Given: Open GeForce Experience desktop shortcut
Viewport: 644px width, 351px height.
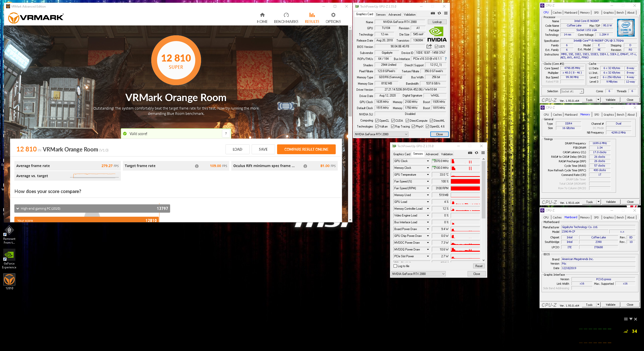Looking at the screenshot, I should (9, 259).
